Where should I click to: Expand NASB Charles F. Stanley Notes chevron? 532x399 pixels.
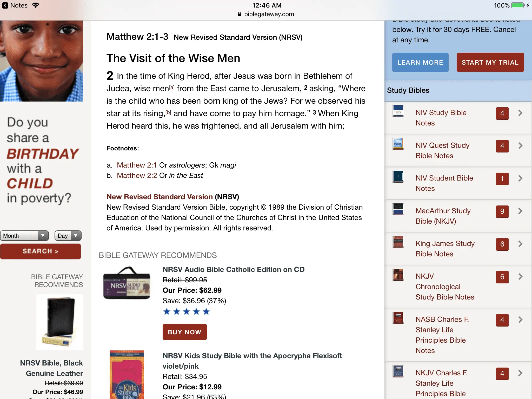(520, 320)
